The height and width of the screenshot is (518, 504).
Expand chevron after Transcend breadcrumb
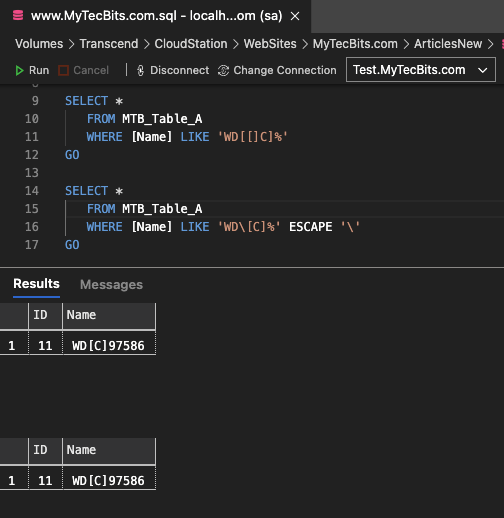point(146,44)
